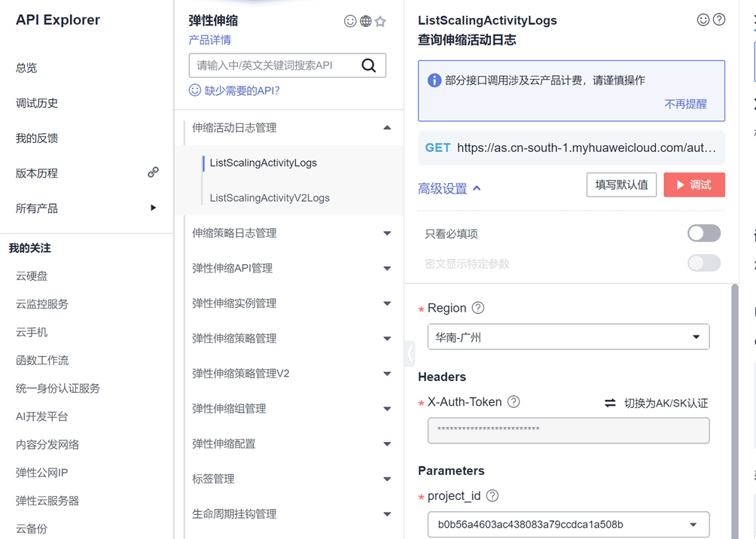
Task: Click the smiley icon beside ListScalingActivityLogs title
Action: 703,20
